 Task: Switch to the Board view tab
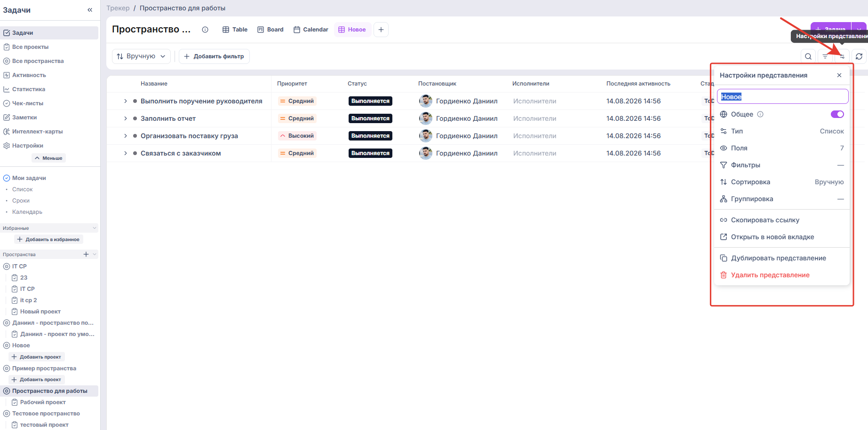pyautogui.click(x=271, y=30)
